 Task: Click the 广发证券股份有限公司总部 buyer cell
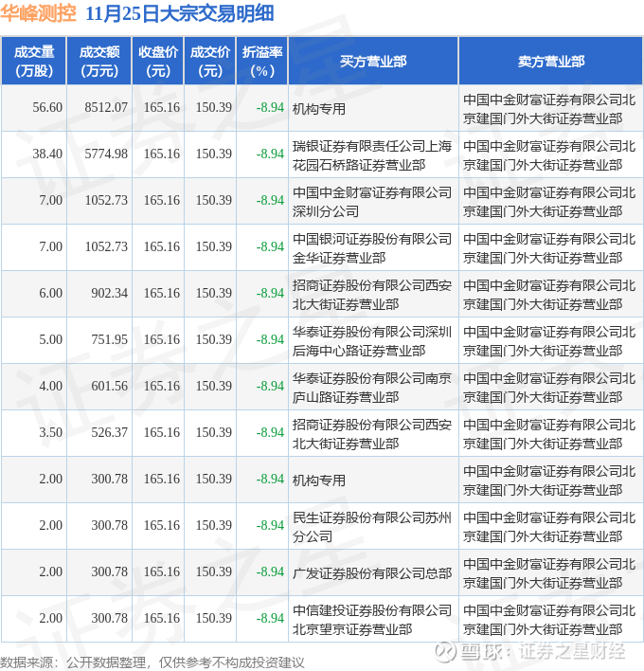(x=372, y=573)
